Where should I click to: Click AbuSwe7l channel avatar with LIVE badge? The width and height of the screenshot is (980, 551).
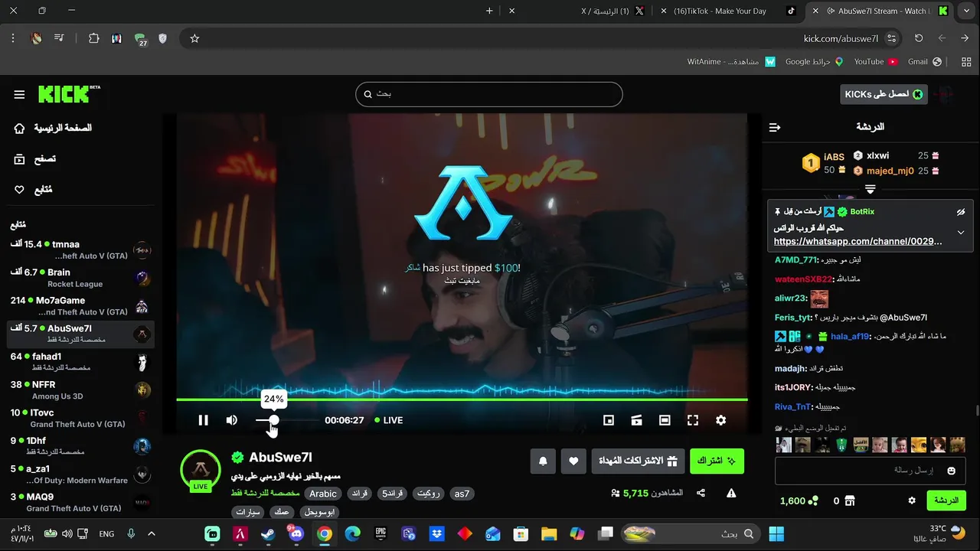[x=201, y=470]
